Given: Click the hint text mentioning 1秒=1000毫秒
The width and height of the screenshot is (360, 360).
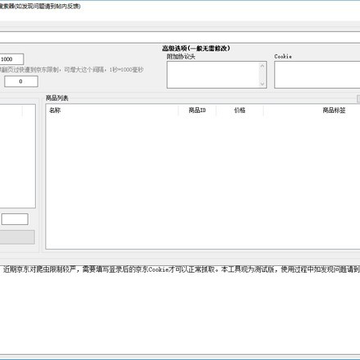Looking at the screenshot, I should (72, 70).
